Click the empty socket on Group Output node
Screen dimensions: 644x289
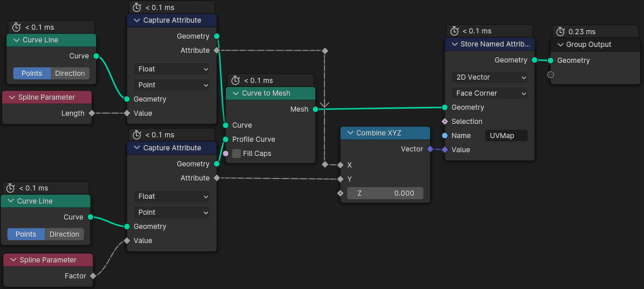(551, 75)
